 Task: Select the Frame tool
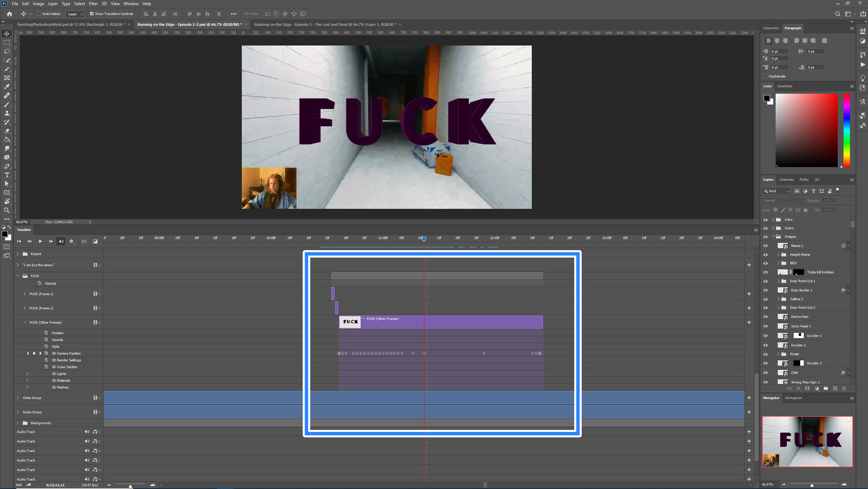7,78
